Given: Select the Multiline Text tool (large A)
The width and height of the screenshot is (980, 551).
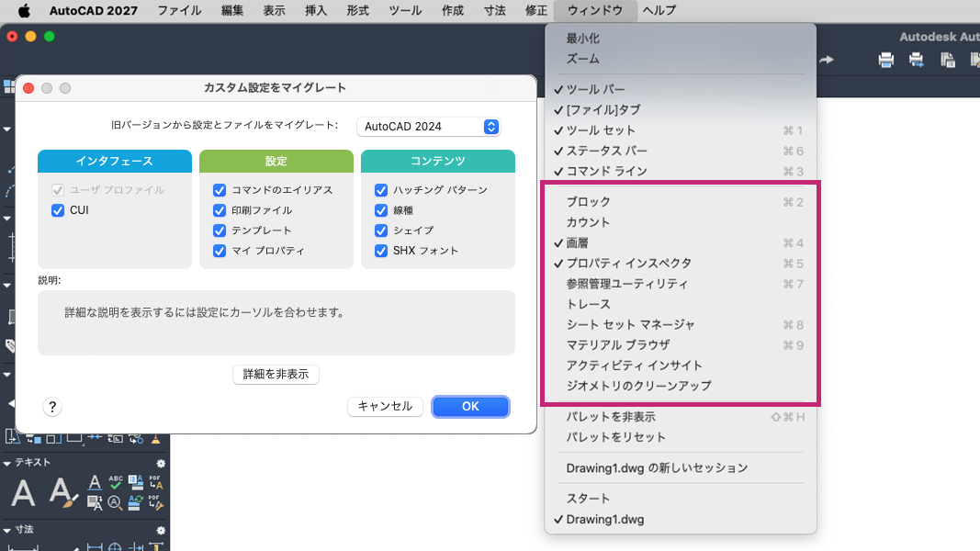Looking at the screenshot, I should 23,493.
